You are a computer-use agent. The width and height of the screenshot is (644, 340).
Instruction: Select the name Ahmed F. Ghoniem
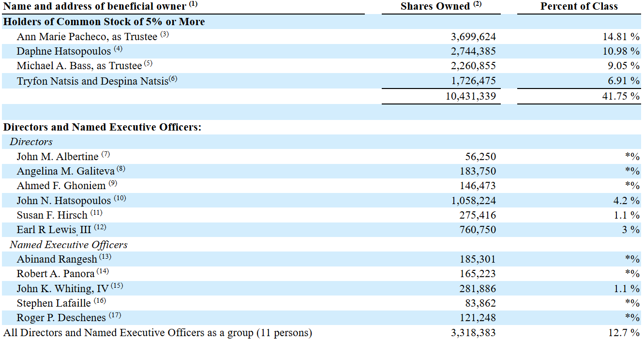(x=61, y=186)
